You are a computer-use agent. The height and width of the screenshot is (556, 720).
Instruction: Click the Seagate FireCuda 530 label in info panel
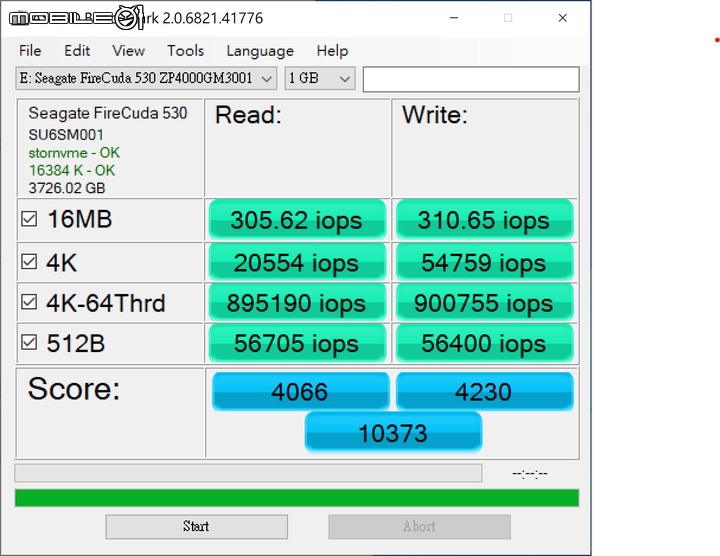click(108, 113)
